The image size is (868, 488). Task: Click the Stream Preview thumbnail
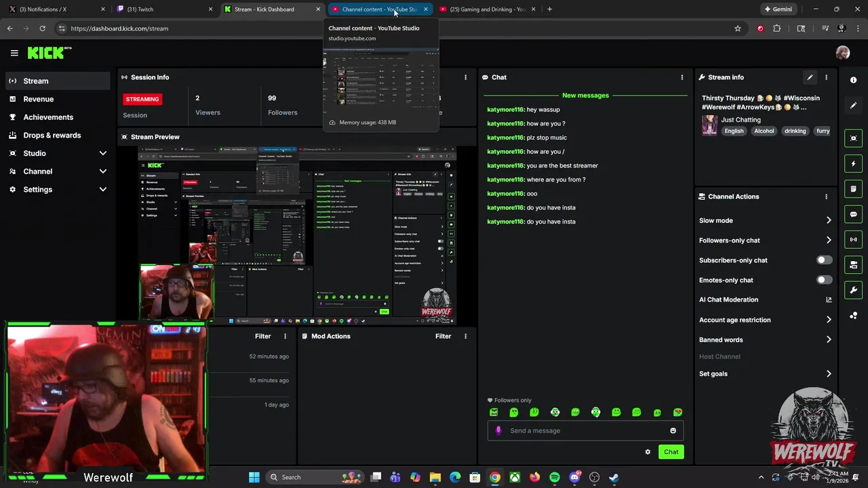pyautogui.click(x=297, y=235)
